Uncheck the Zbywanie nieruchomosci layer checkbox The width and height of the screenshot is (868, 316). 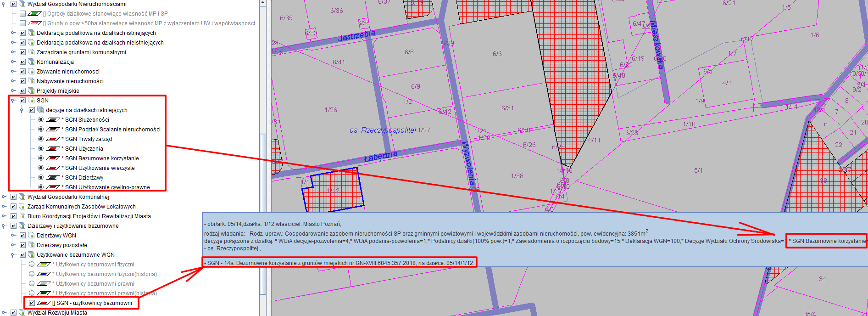[22, 72]
